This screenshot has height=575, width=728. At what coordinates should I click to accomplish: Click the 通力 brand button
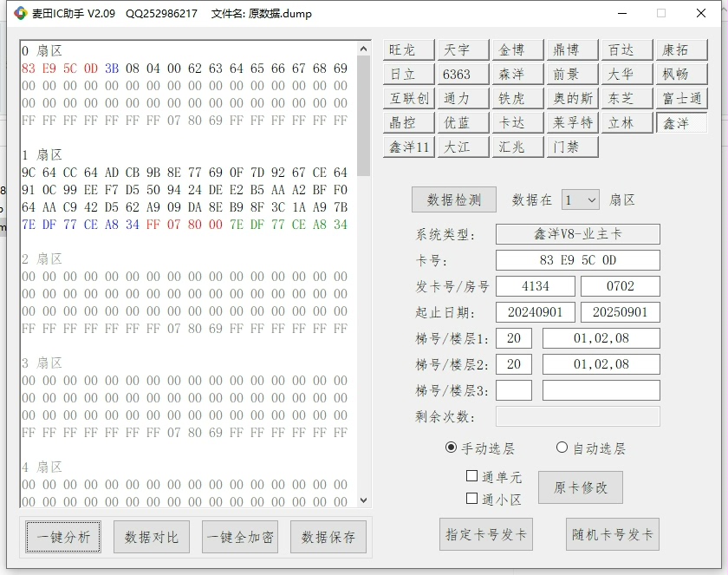pyautogui.click(x=464, y=99)
